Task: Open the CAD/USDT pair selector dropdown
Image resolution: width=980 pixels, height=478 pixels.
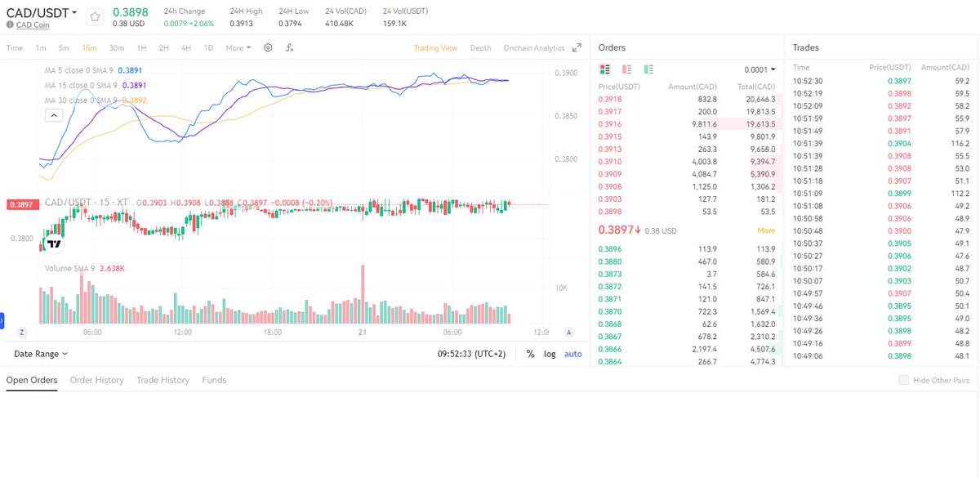Action: coord(42,13)
